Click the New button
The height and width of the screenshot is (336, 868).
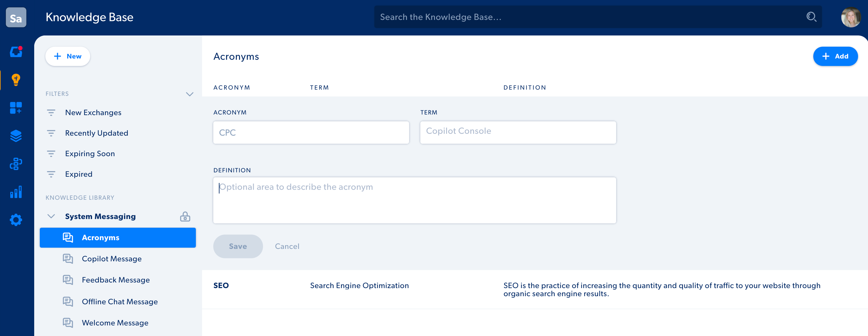coord(68,56)
